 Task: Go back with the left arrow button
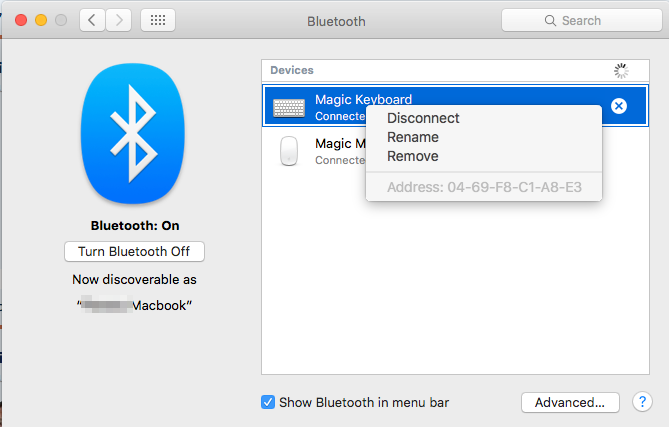tap(92, 20)
